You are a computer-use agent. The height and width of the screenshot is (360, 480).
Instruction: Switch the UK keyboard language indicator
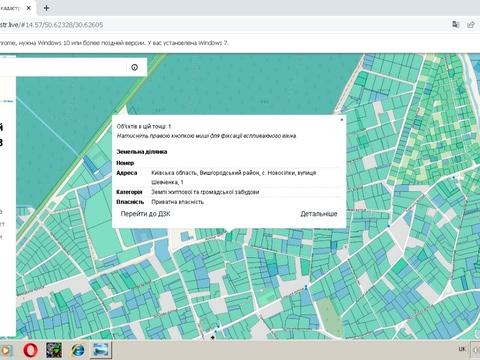pos(462,349)
